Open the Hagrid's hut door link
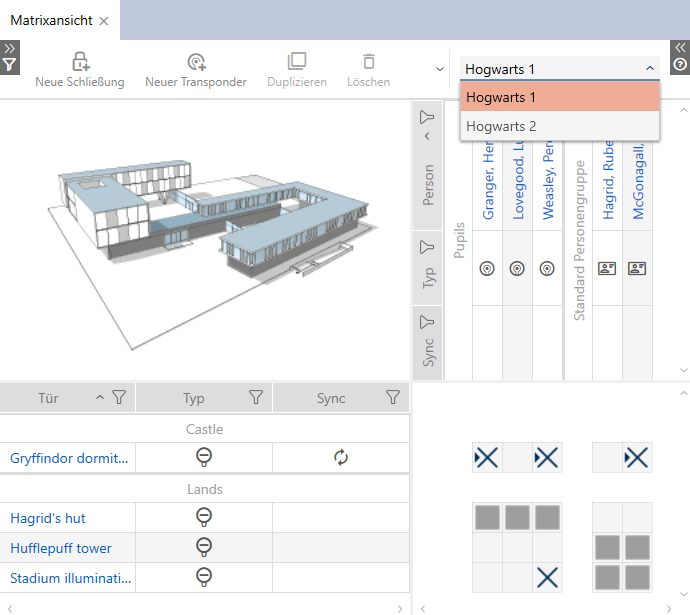The width and height of the screenshot is (690, 615). coord(48,518)
